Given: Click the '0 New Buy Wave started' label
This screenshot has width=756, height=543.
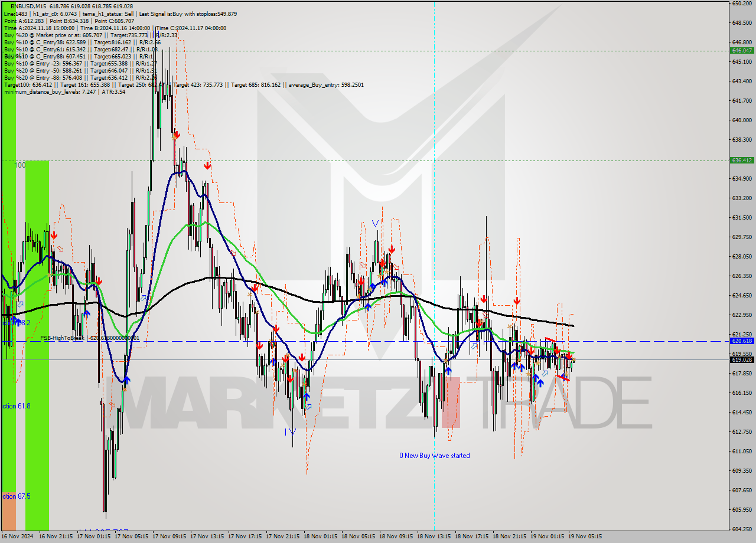Looking at the screenshot, I should coord(435,456).
